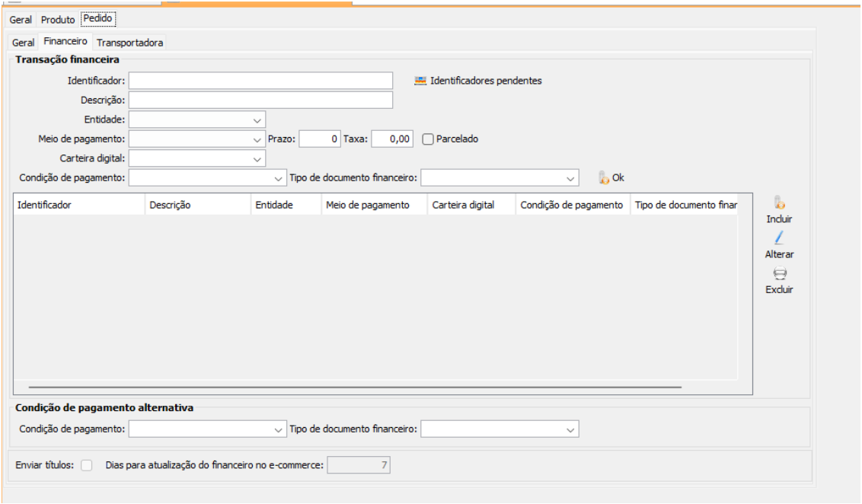Select the Geral sub-tab beside Financeiro
This screenshot has width=862, height=504.
point(23,43)
